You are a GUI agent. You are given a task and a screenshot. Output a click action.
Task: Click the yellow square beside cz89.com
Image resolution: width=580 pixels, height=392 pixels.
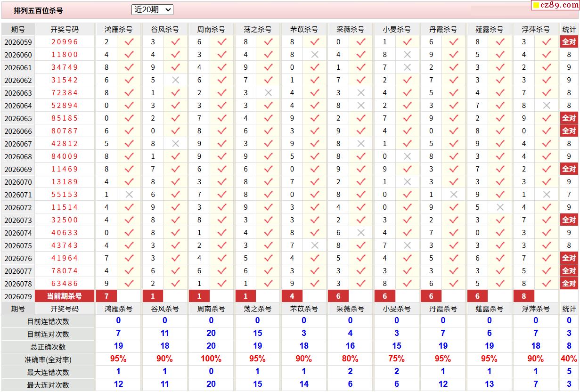(536, 6)
